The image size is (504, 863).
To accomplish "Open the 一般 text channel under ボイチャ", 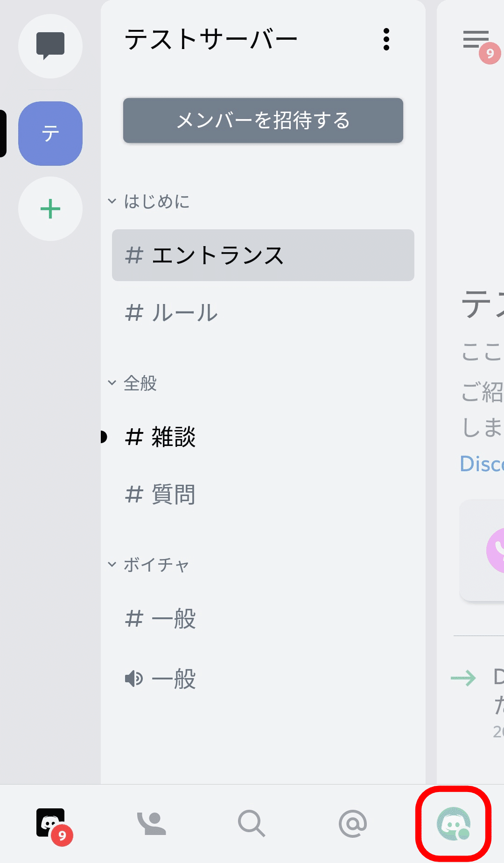I will coord(263,619).
